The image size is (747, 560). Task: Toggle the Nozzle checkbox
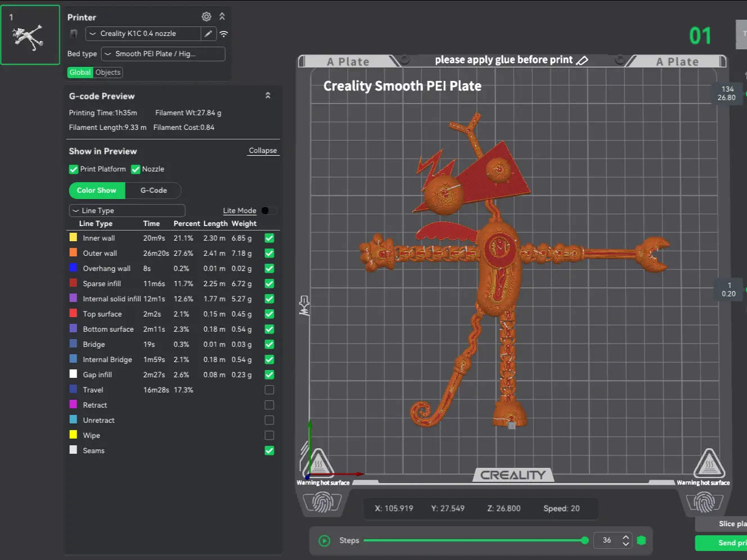136,169
